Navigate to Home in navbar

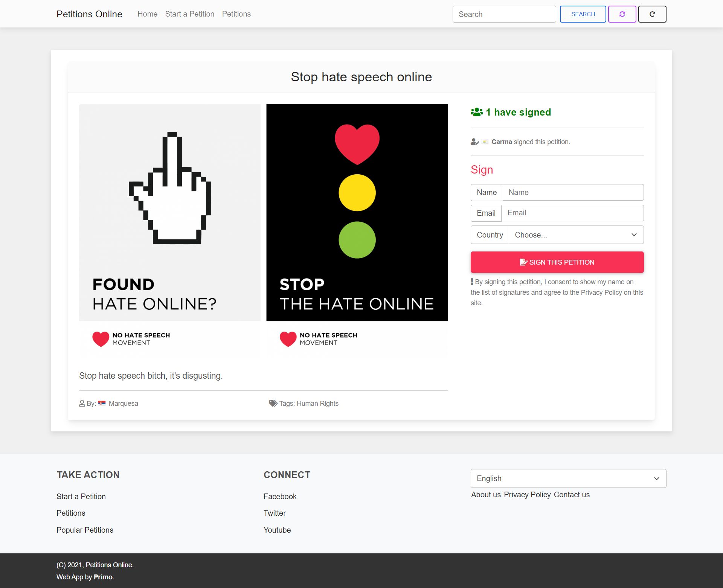click(x=147, y=14)
